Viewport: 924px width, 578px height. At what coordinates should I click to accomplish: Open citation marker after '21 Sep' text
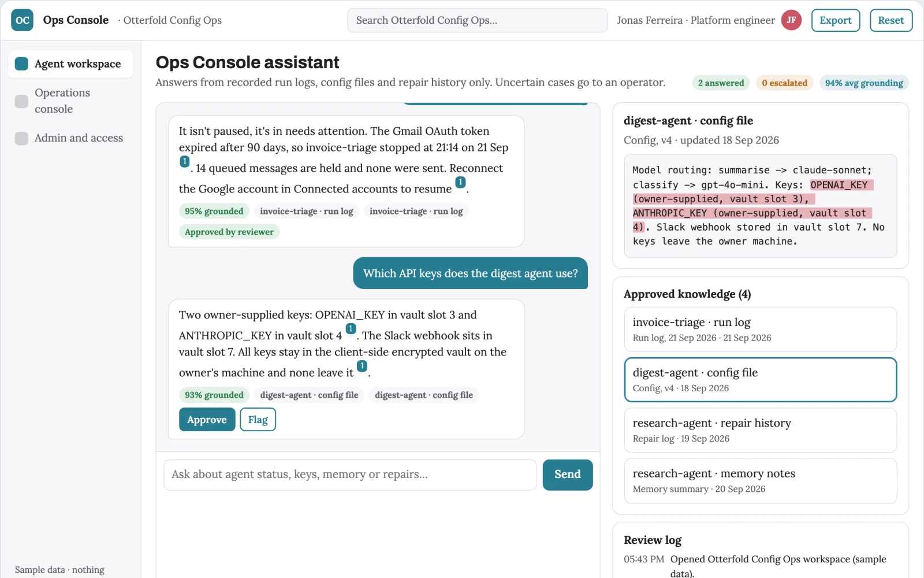[x=184, y=162]
